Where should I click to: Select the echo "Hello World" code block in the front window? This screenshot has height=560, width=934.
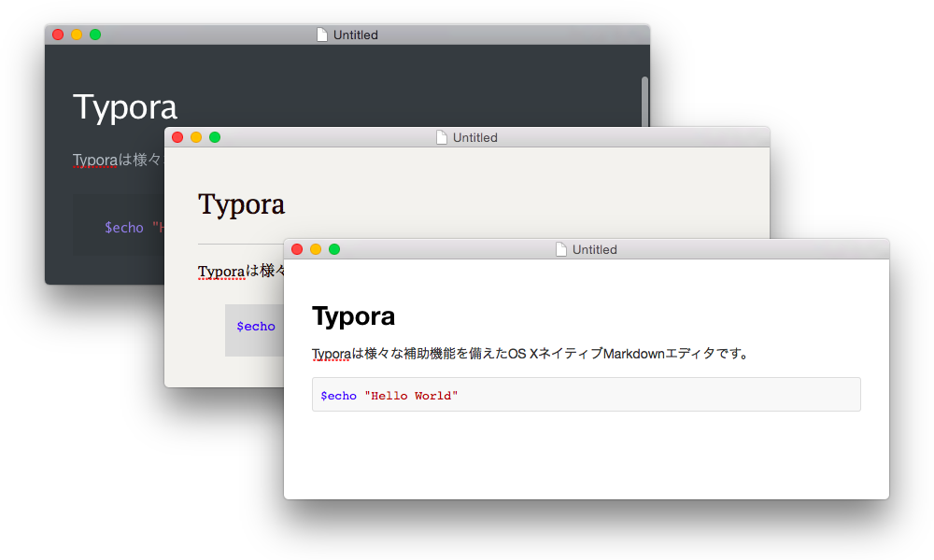coord(587,394)
